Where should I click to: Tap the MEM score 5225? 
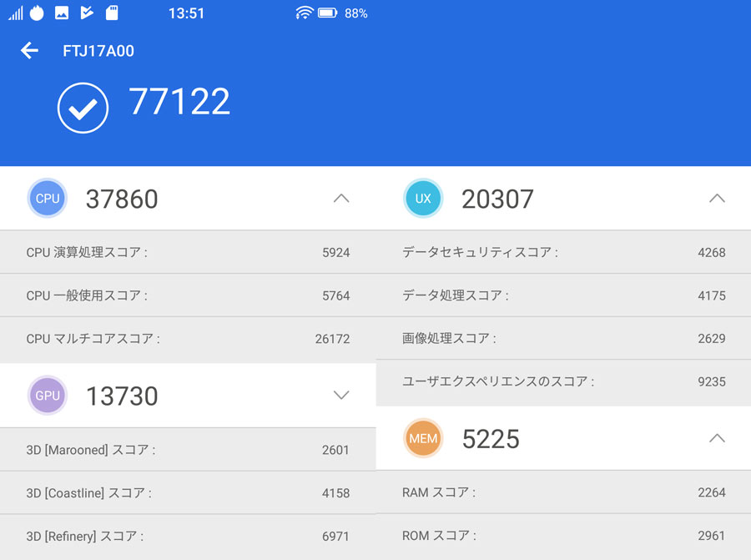[x=491, y=439]
